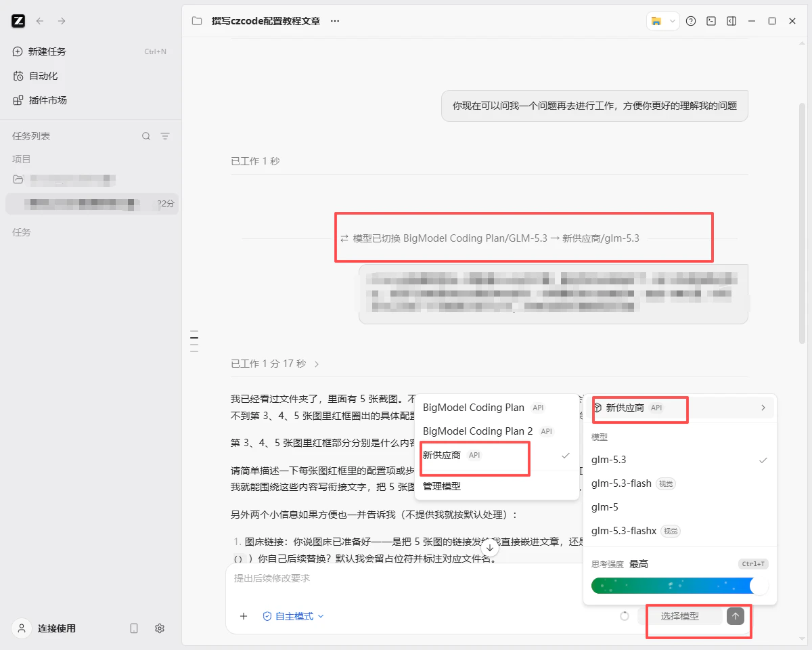Toggle the right side panel icon
The image size is (812, 650).
731,21
